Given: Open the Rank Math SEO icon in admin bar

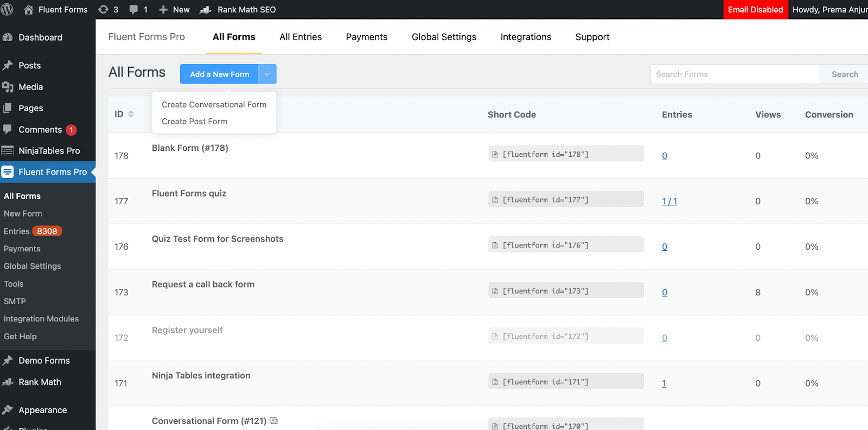Looking at the screenshot, I should (206, 10).
